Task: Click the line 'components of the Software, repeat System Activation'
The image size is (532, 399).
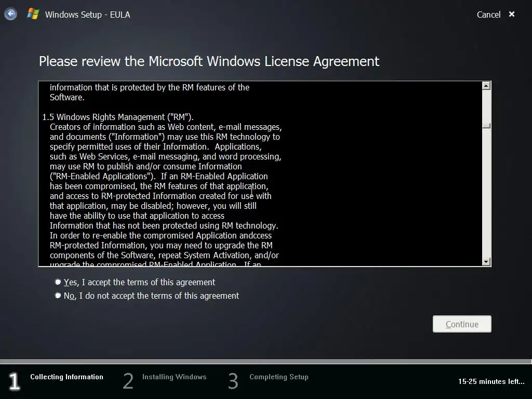Action: (164, 255)
